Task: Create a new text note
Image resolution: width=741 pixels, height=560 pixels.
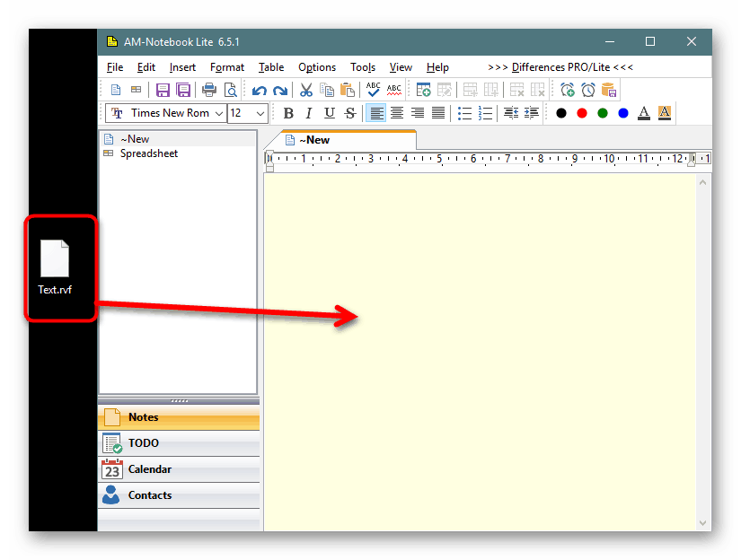Action: (116, 90)
